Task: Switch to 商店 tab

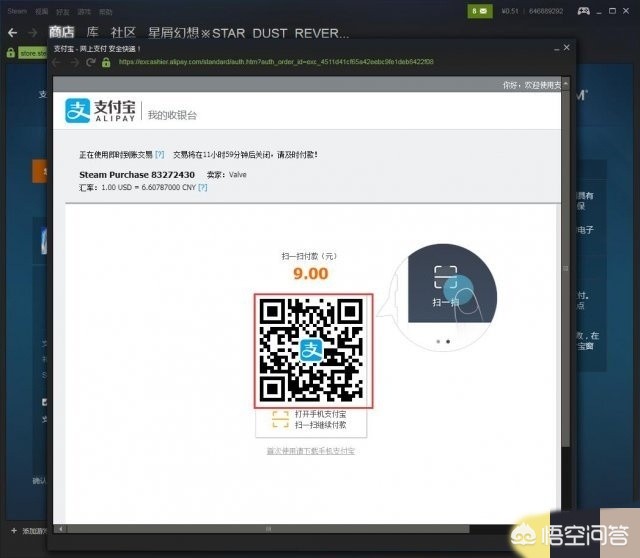Action: [62, 32]
